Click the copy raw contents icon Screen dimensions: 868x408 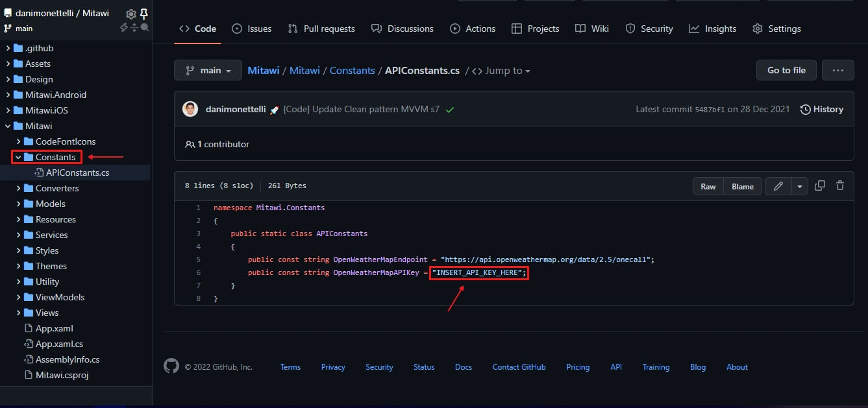point(820,186)
